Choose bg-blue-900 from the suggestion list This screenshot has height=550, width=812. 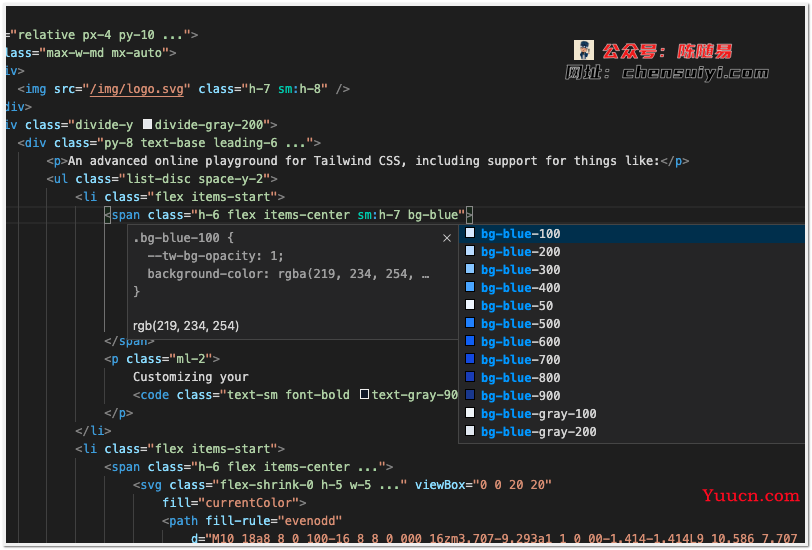point(631,396)
